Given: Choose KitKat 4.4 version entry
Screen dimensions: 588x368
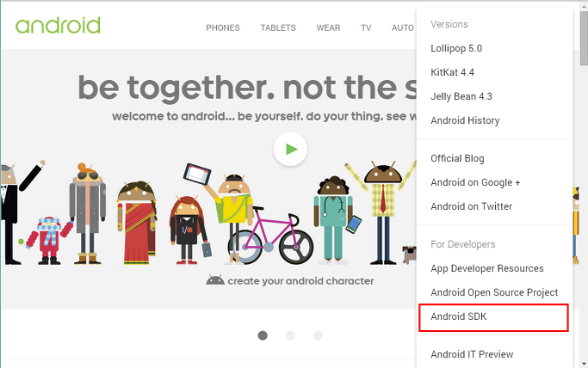Looking at the screenshot, I should (452, 72).
